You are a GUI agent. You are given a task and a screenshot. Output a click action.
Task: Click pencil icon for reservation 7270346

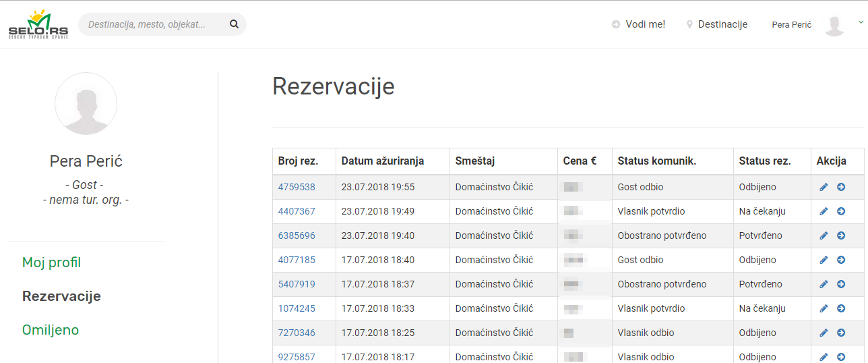point(824,333)
